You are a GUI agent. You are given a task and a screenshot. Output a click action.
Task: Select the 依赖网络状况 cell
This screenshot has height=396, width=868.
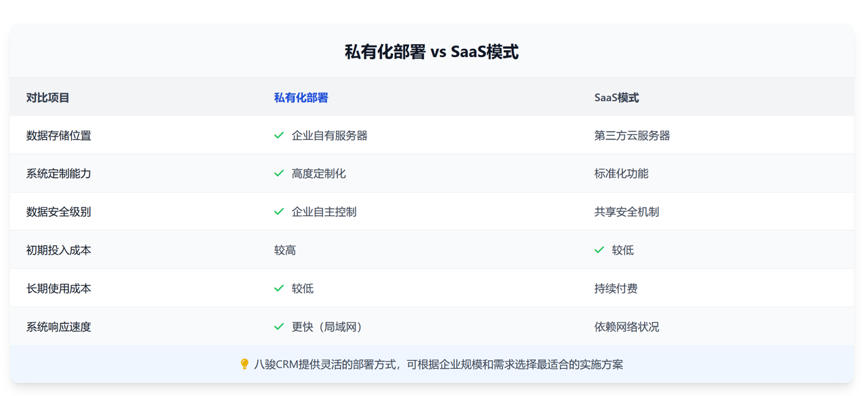[626, 327]
